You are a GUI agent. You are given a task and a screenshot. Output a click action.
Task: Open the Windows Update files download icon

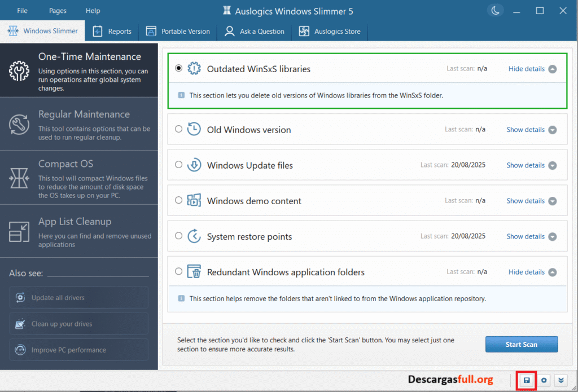click(x=194, y=165)
